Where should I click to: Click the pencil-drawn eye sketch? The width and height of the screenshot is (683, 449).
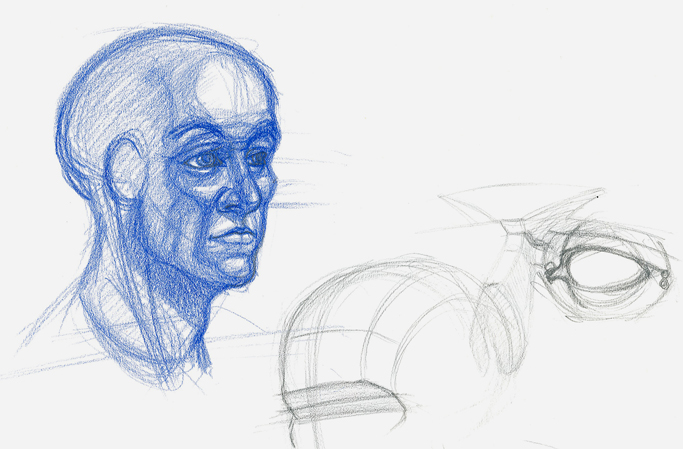[608, 269]
